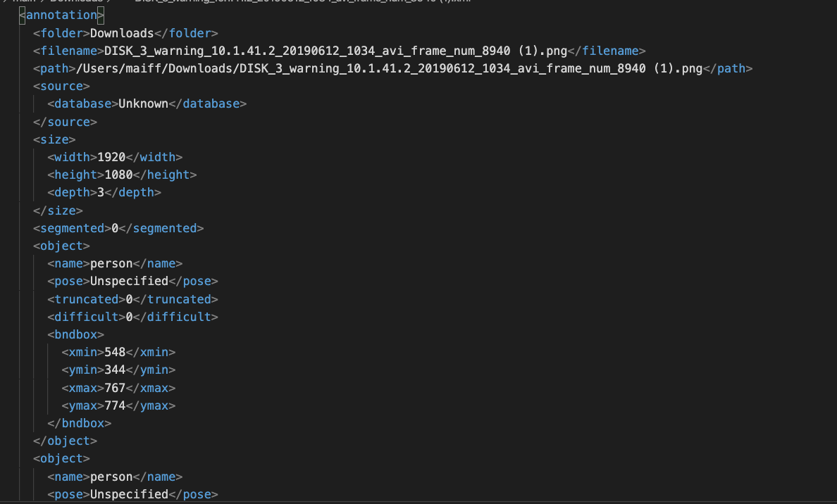Viewport: 837px width, 504px height.
Task: Click the Unknown database value
Action: 143,103
